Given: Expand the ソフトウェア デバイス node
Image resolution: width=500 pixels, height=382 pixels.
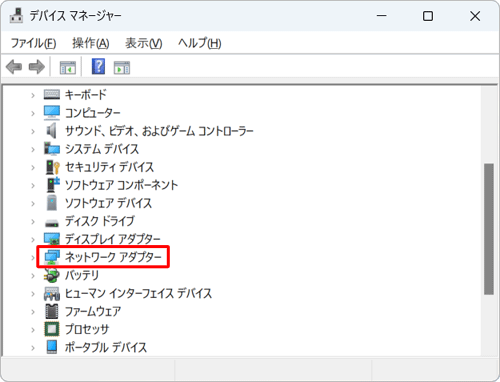Looking at the screenshot, I should [x=33, y=203].
